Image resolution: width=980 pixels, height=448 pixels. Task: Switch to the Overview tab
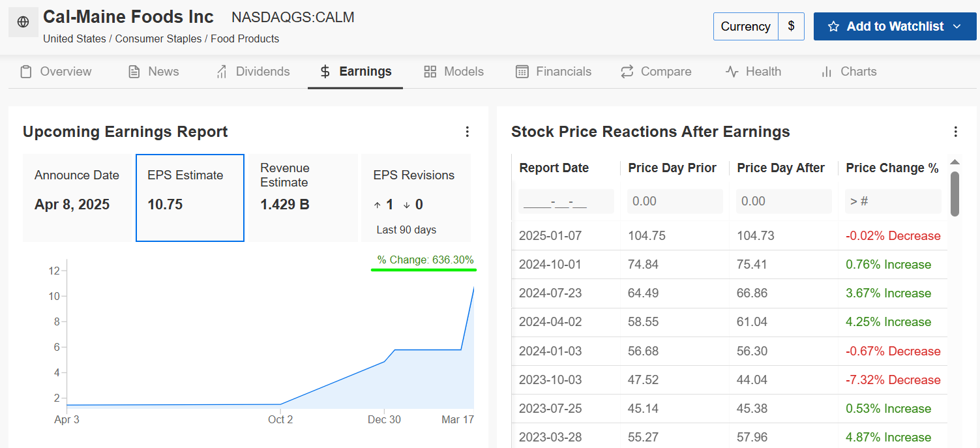click(x=55, y=72)
